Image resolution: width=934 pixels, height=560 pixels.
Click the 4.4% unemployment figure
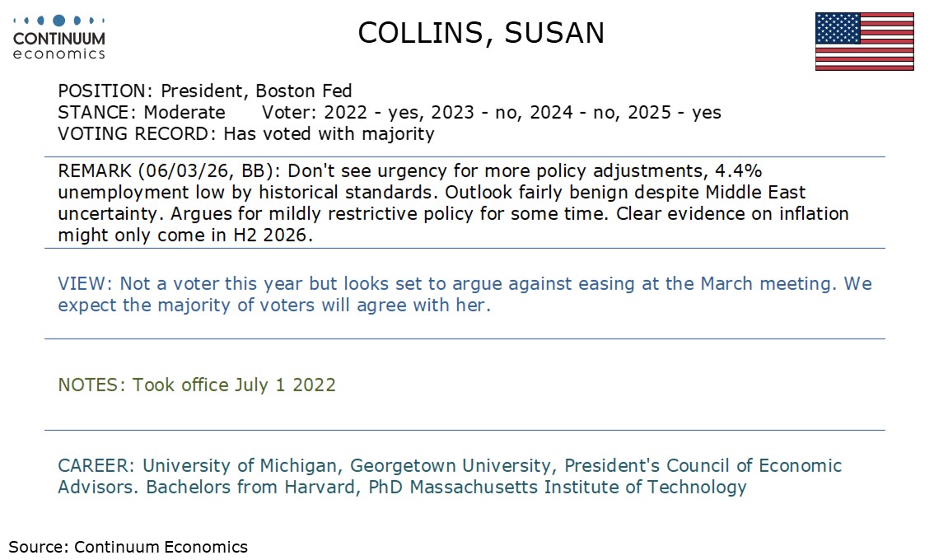(x=743, y=170)
